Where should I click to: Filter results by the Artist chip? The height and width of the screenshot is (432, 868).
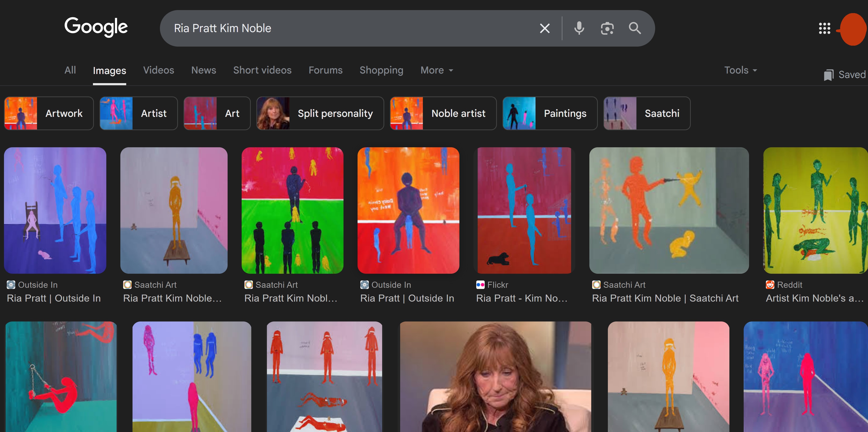(x=138, y=113)
